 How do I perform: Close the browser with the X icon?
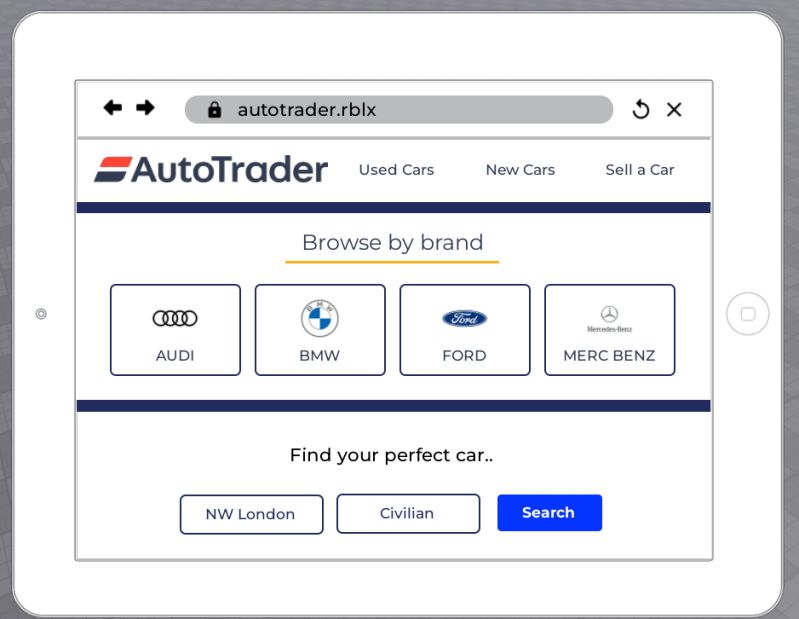tap(674, 110)
